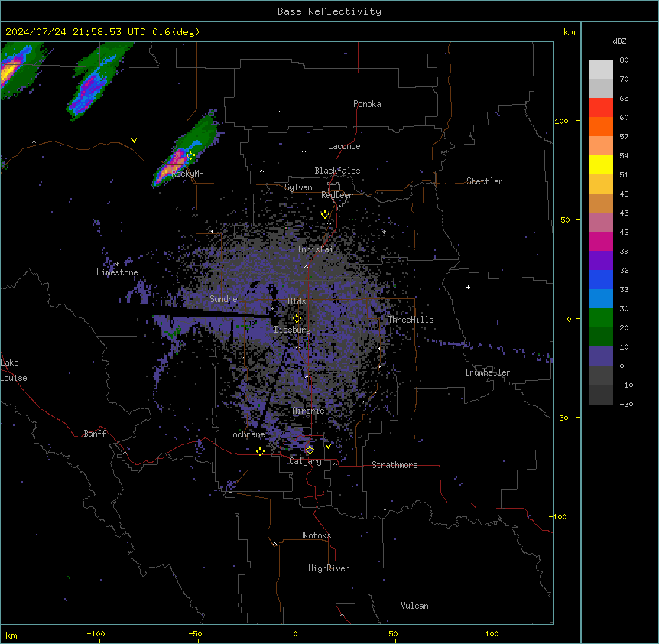Screen dimensions: 659x644
Task: Select the Vulcan label
Action: [x=415, y=606]
